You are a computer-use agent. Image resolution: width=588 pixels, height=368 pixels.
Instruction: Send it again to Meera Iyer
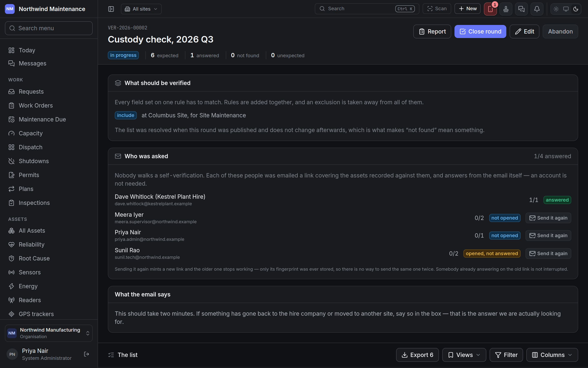point(548,218)
